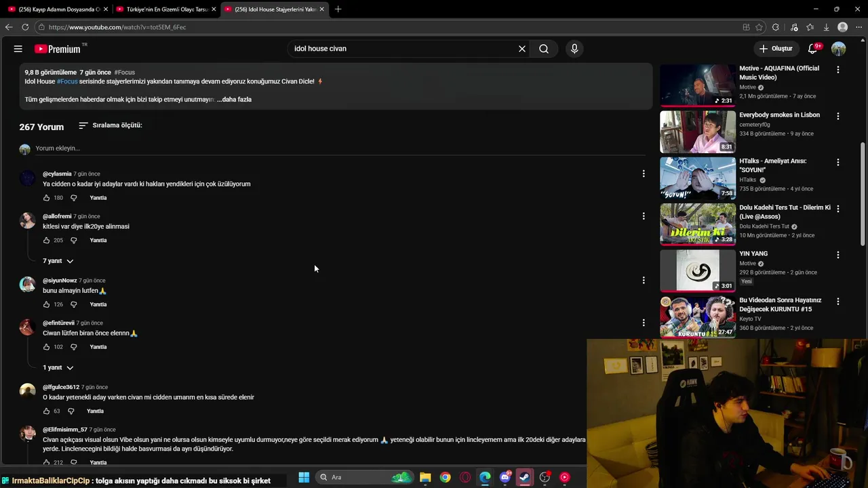Open Discord from the taskbar
This screenshot has width=868, height=488.
(505, 477)
